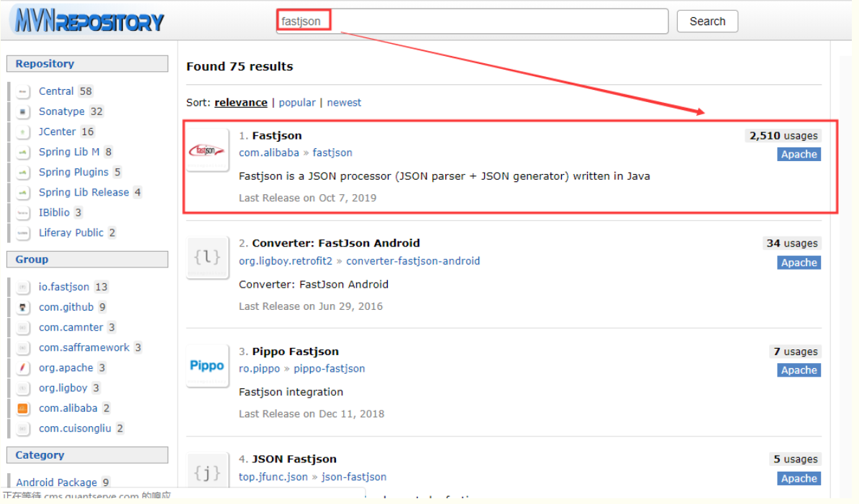Viewport: 859px width, 504px height.
Task: Click the {l} Converter artifact icon
Action: point(207,257)
